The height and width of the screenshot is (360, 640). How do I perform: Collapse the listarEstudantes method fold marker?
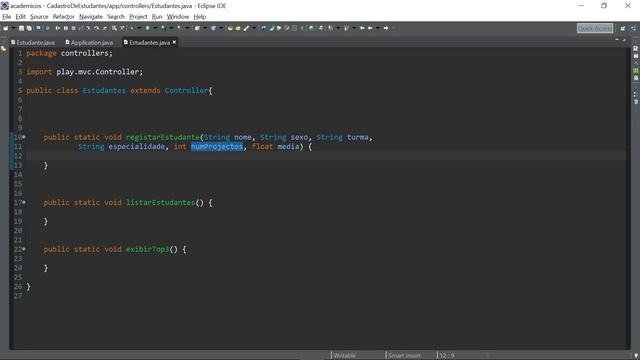click(x=24, y=202)
